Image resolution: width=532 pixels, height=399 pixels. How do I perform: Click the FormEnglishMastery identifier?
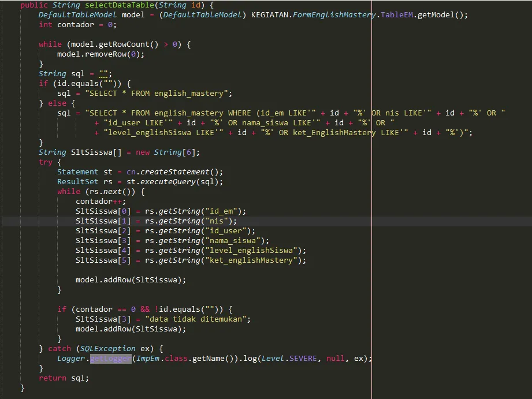(334, 15)
